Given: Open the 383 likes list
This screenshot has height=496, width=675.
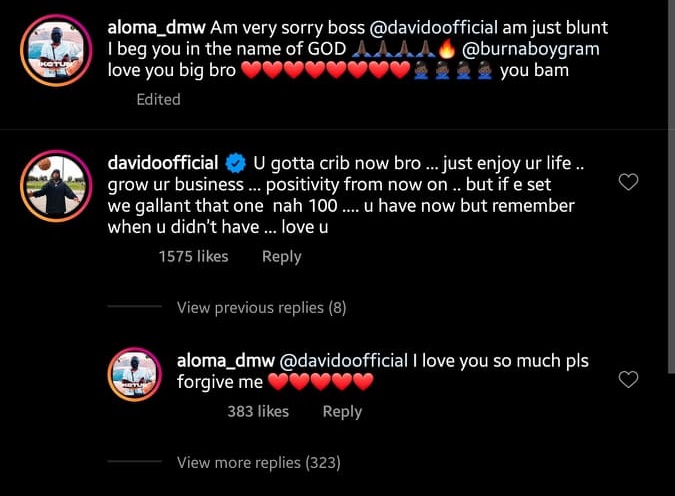Looking at the screenshot, I should 258,412.
